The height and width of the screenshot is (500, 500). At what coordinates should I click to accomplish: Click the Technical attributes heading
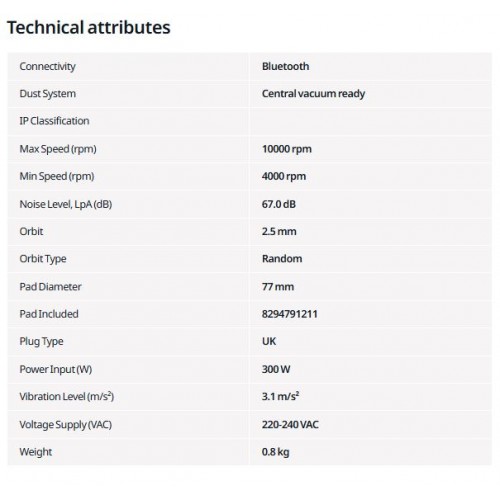[89, 27]
